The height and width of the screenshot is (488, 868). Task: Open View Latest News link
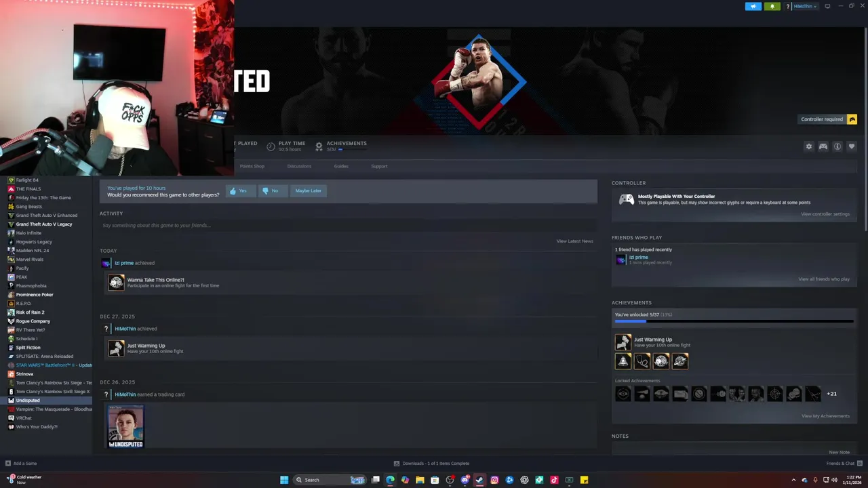coord(574,241)
